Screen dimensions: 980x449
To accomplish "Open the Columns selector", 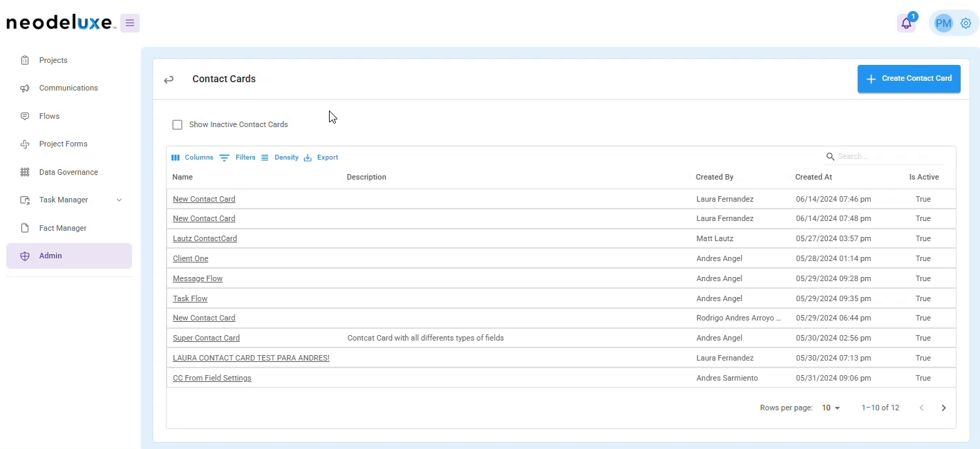I will (x=192, y=157).
